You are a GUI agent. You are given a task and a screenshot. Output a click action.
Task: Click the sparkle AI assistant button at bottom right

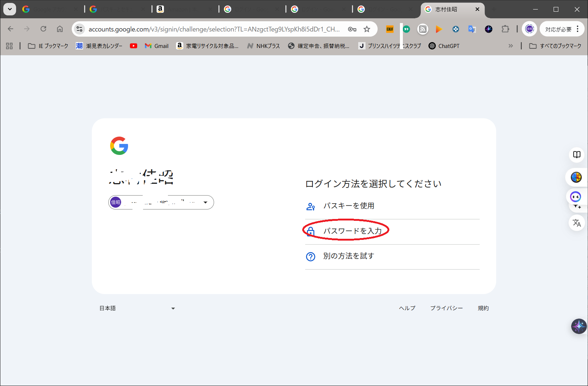click(x=578, y=326)
